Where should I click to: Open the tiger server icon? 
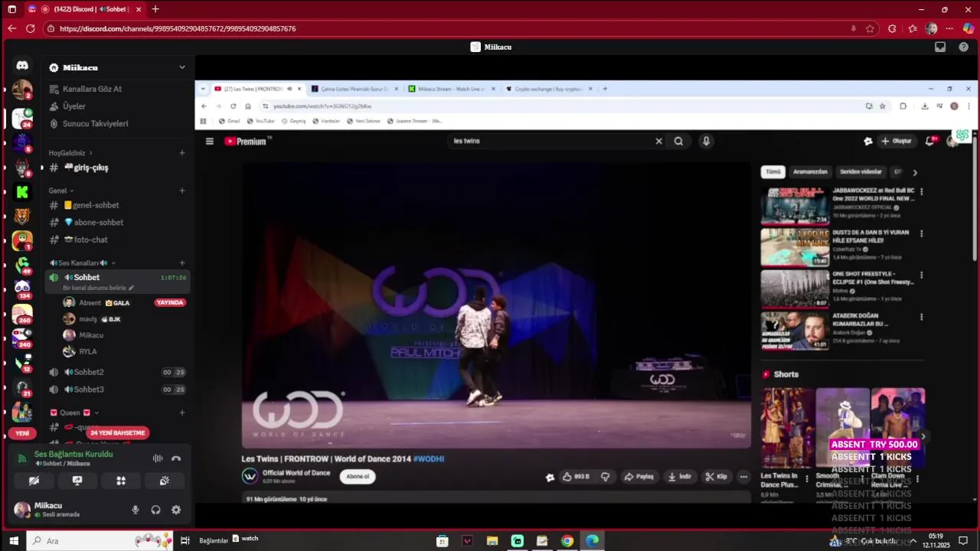tap(22, 217)
